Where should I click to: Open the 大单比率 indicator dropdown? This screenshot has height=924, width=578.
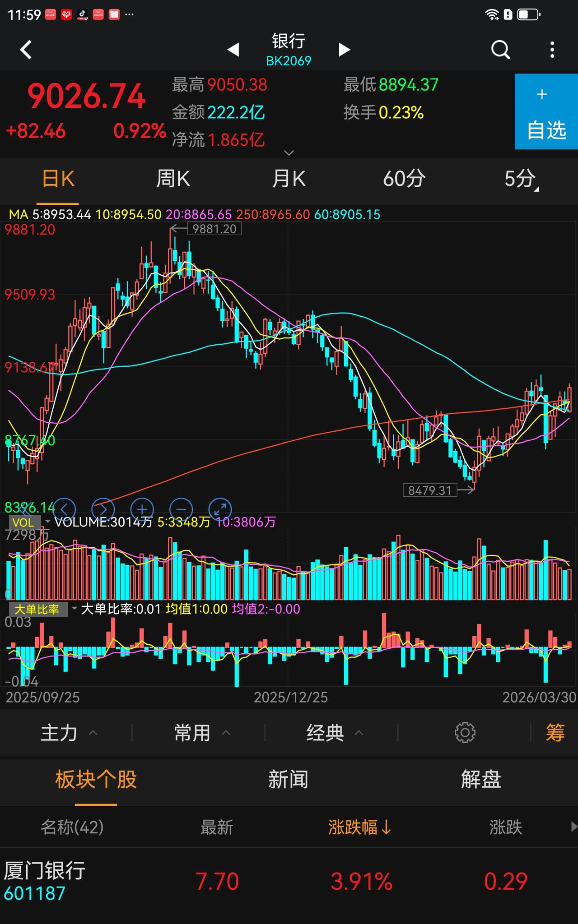point(43,610)
